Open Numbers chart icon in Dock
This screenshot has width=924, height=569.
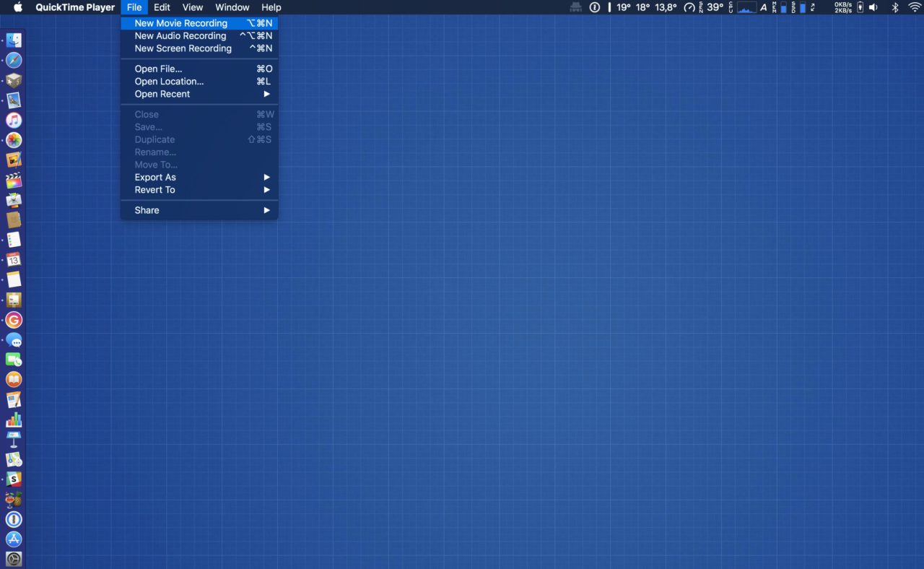(x=14, y=420)
